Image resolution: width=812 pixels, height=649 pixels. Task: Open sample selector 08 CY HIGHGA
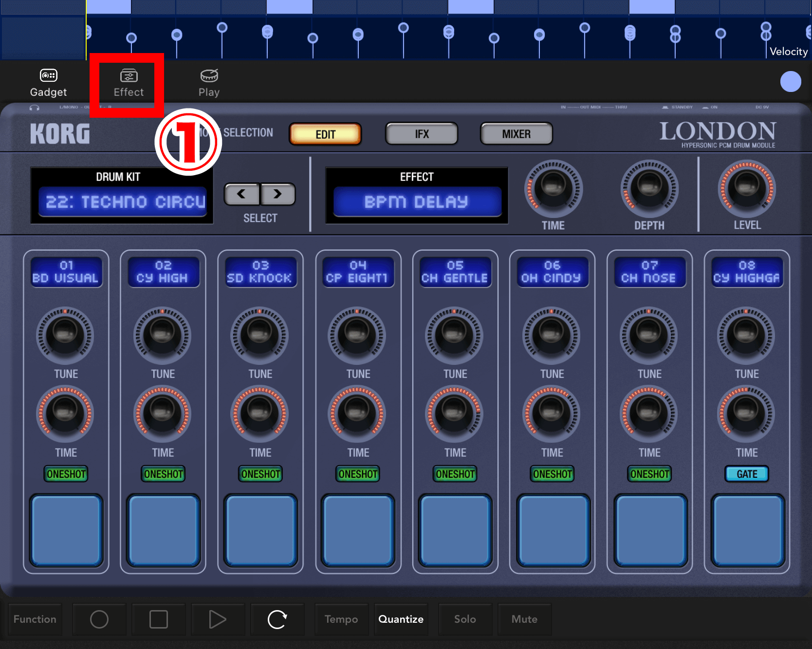(747, 272)
